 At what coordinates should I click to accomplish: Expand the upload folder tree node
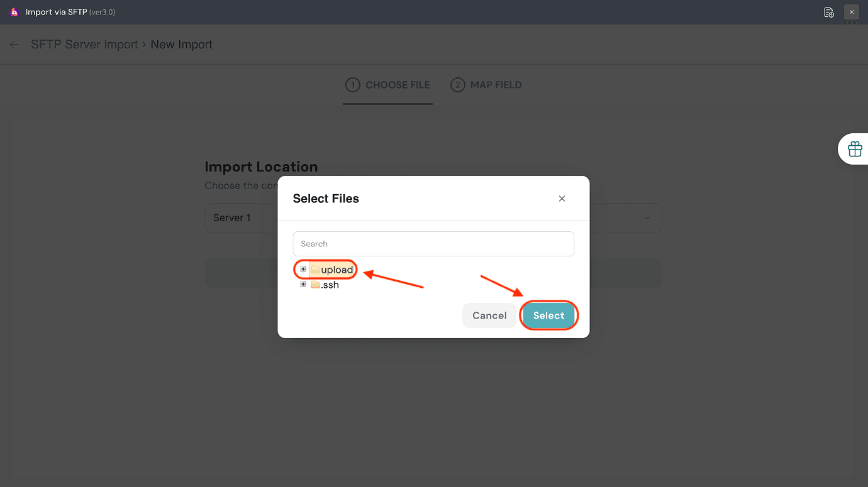coord(303,270)
